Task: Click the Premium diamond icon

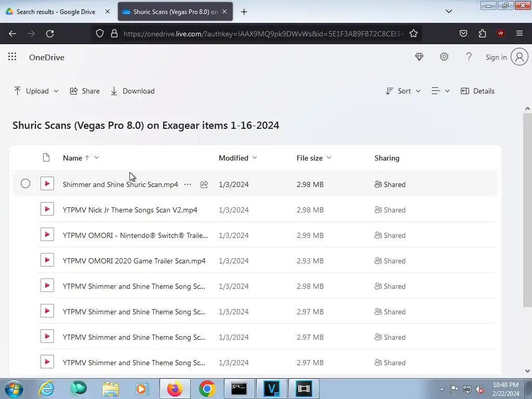Action: [419, 57]
